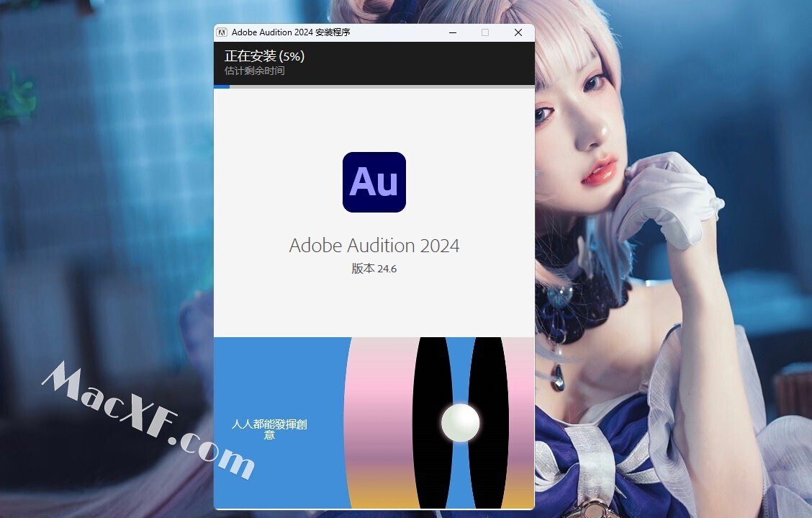The height and width of the screenshot is (518, 812).
Task: Click the '正在安装 (5%)' status text
Action: click(265, 56)
